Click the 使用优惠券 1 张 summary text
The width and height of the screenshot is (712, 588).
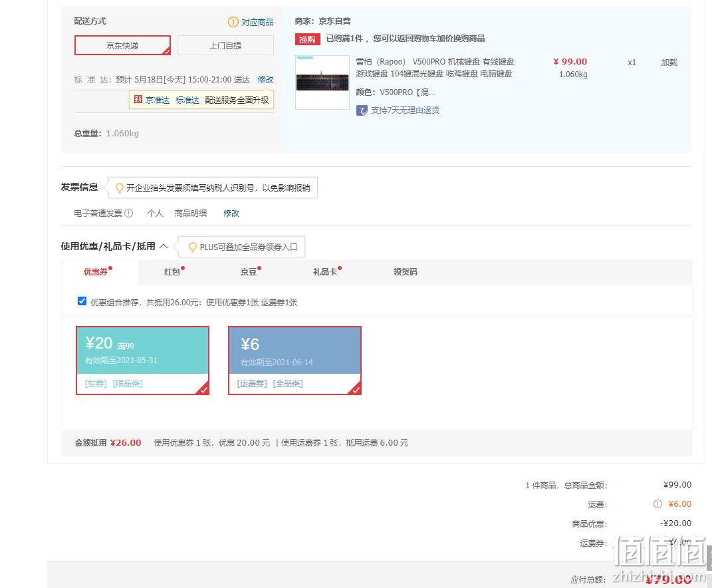pos(211,442)
